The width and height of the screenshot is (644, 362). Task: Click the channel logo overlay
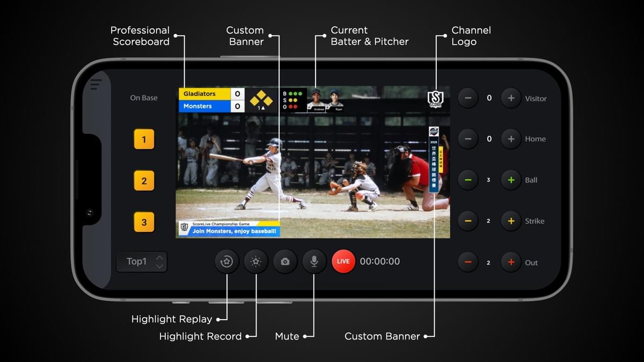(x=435, y=99)
